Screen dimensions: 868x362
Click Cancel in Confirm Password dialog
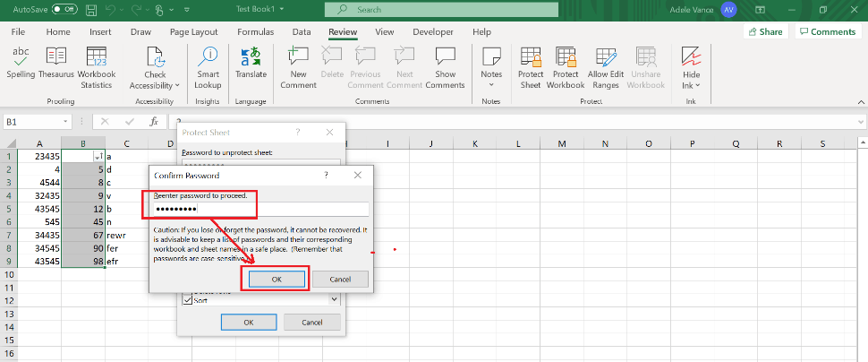[340, 279]
